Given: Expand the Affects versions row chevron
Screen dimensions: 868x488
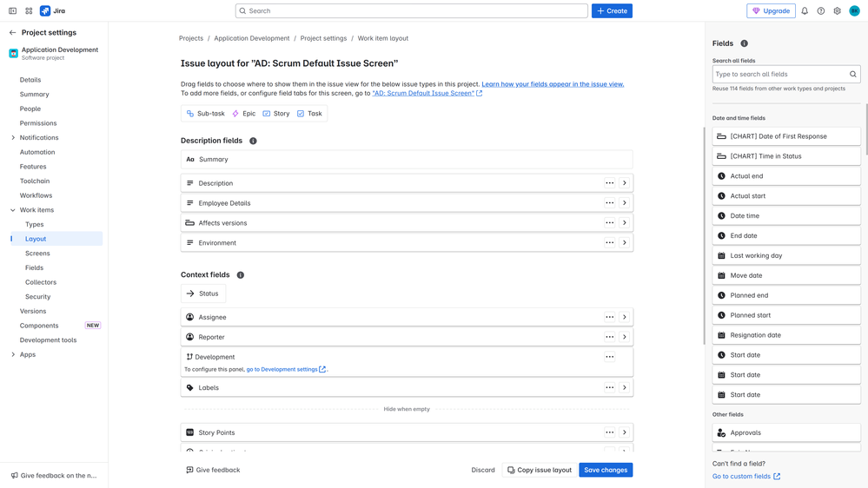Looking at the screenshot, I should tap(625, 223).
